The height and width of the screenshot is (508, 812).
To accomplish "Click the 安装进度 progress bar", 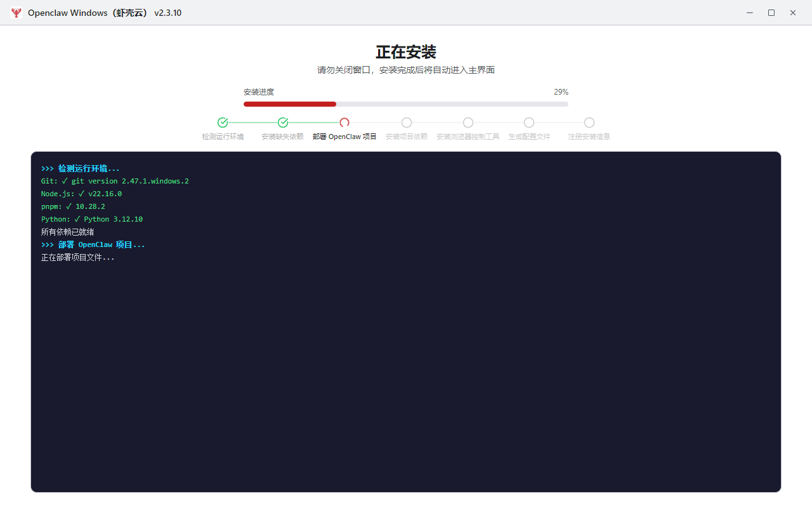I will (x=406, y=104).
